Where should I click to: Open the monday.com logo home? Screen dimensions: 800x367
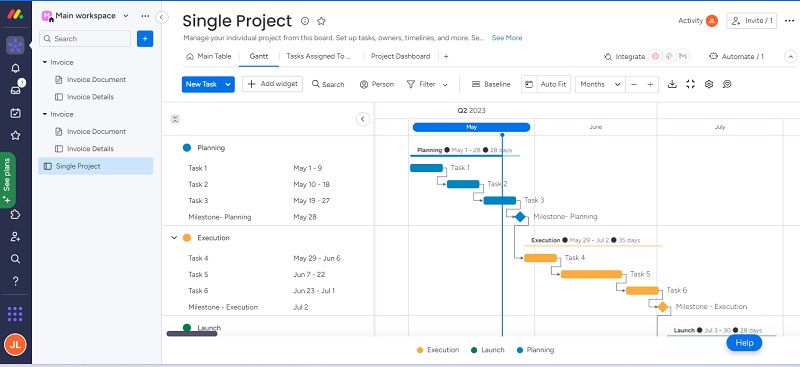pos(15,14)
